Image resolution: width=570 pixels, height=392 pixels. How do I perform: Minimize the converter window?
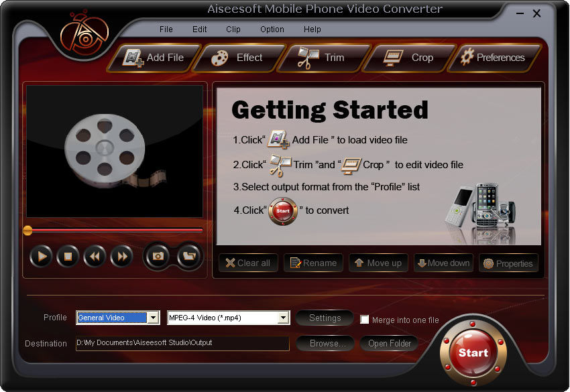pyautogui.click(x=520, y=13)
